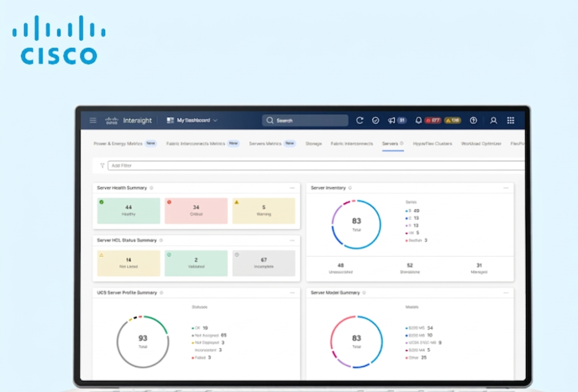
Task: Click the Failed 3 legend entry
Action: point(201,357)
